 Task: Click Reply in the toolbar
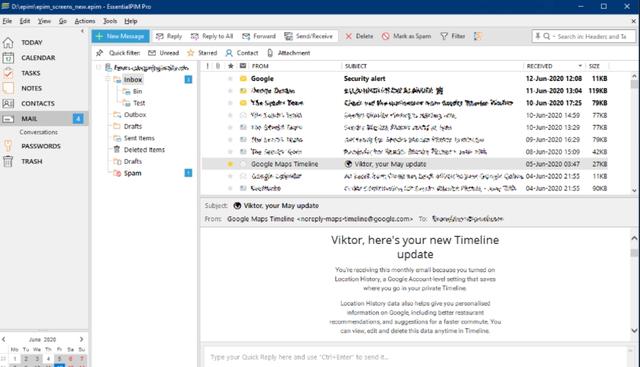[169, 36]
